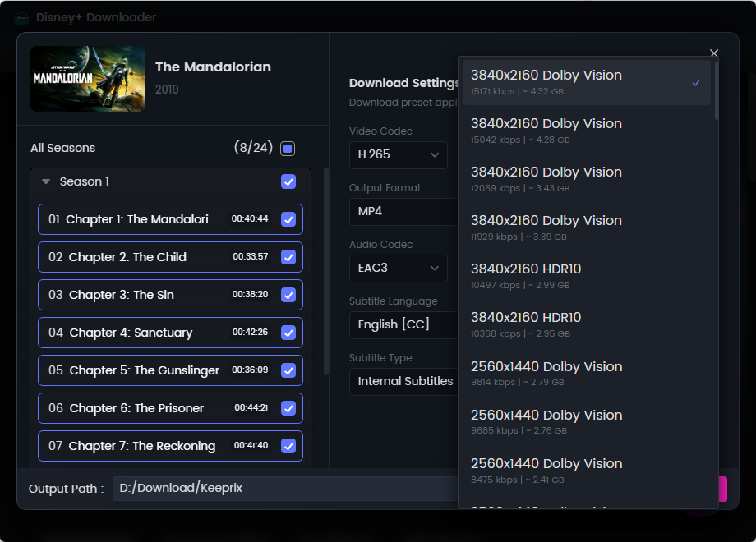Uncheck Chapter 1: The Mandalorian episode

[288, 219]
